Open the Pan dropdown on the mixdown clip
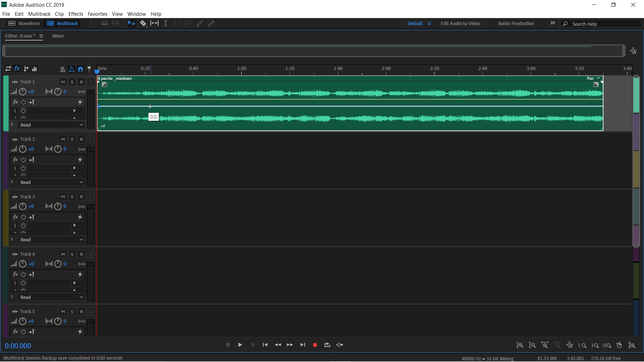Image resolution: width=644 pixels, height=362 pixels. [593, 78]
